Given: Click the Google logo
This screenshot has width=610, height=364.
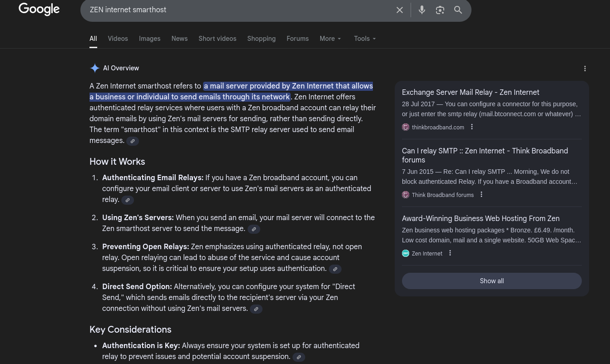Looking at the screenshot, I should click(39, 10).
